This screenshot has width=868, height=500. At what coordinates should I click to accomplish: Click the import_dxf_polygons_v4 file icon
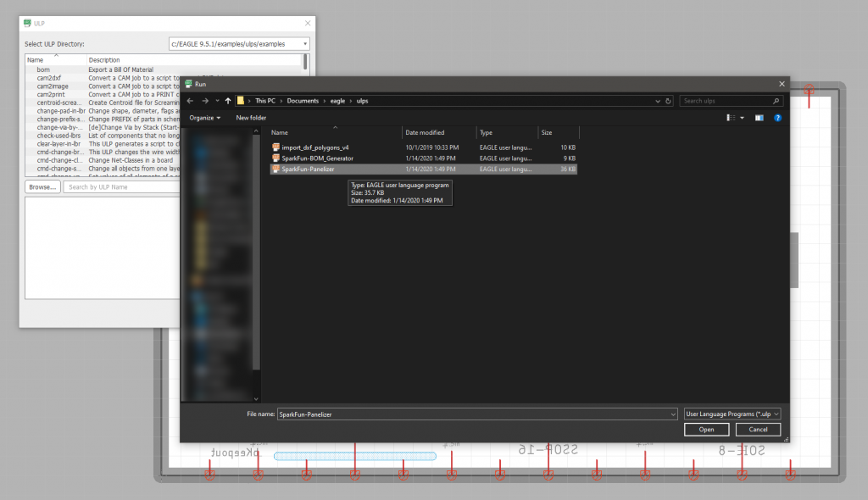pos(275,147)
